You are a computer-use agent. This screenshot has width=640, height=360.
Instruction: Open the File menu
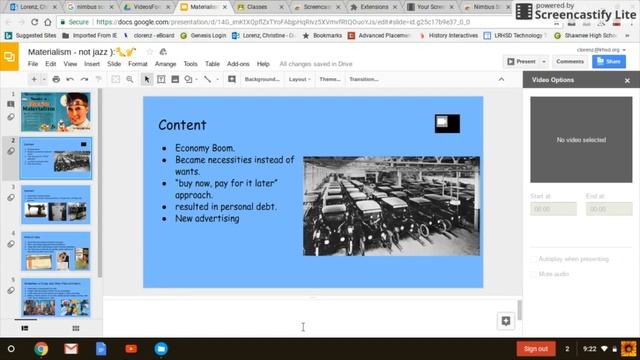click(33, 64)
